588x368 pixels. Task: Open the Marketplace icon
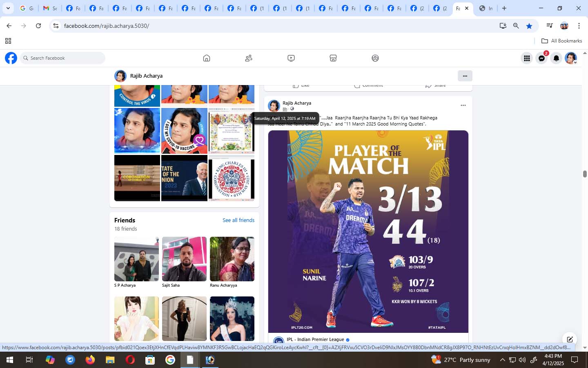333,58
